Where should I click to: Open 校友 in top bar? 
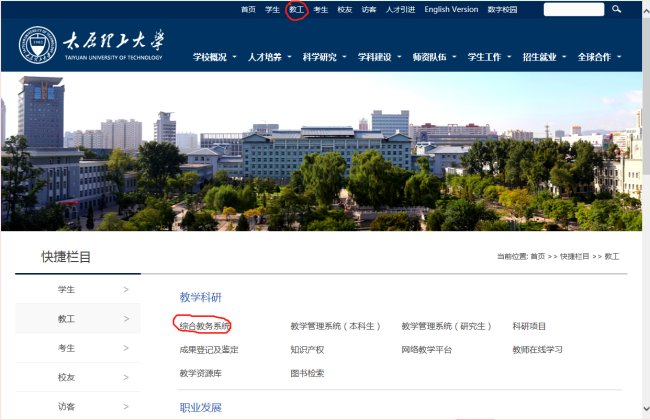tap(344, 10)
